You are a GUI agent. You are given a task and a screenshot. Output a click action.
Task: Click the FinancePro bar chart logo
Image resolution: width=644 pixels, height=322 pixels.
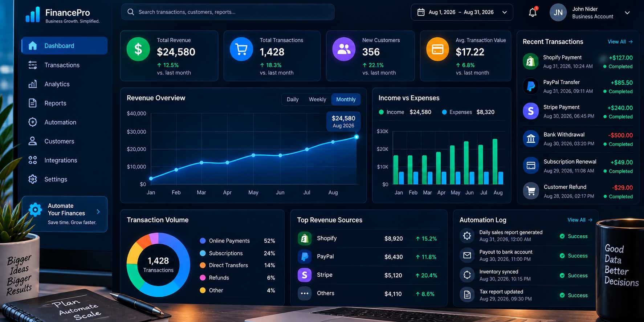click(33, 15)
